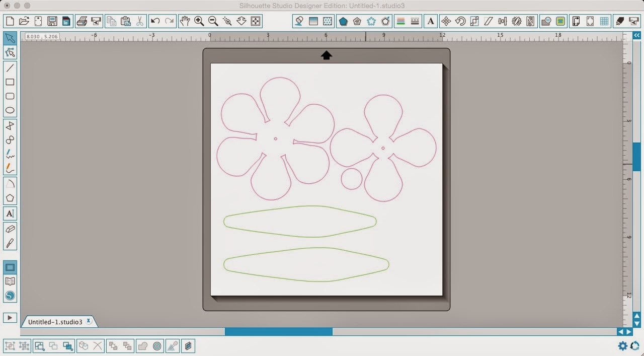The width and height of the screenshot is (644, 356).
Task: Select the Ellipse drawing tool
Action: (x=10, y=110)
